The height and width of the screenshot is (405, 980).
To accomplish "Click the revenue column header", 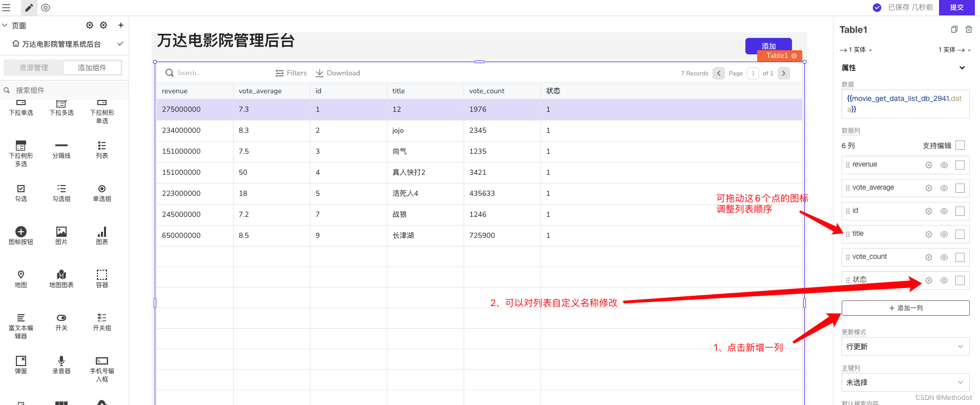I will point(195,91).
